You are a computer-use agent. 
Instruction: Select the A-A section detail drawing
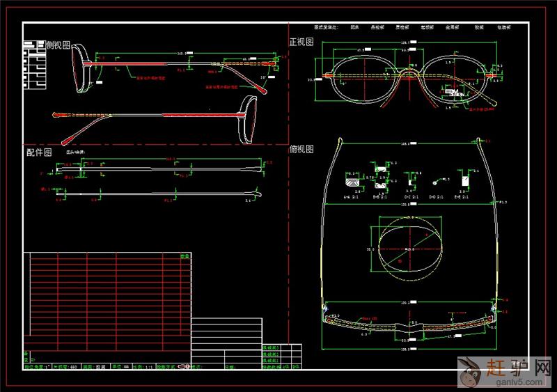pos(352,182)
